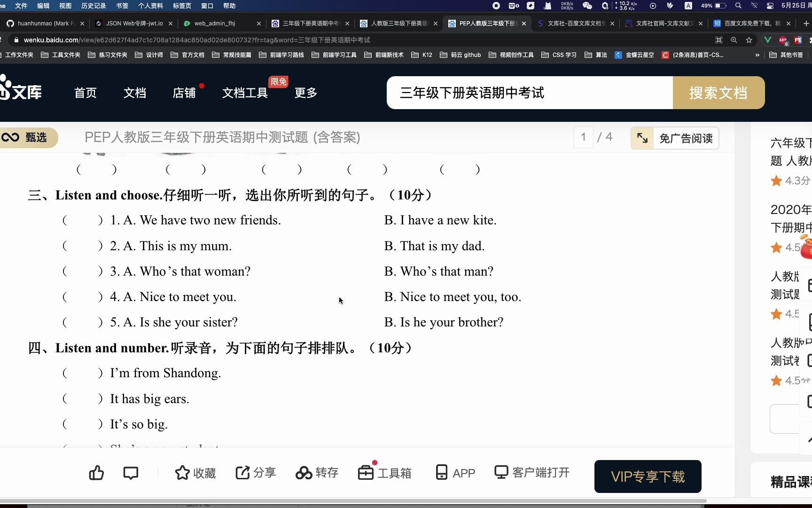Click zoom magnifier in address bar
Image resolution: width=812 pixels, height=508 pixels.
734,40
